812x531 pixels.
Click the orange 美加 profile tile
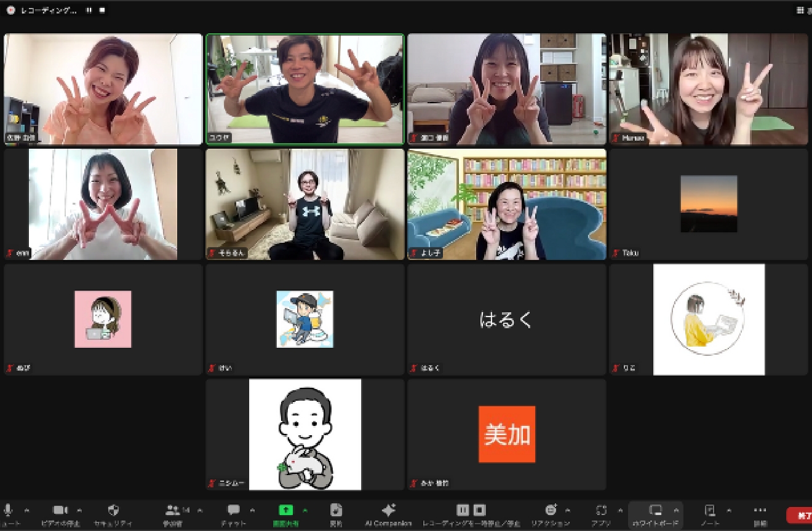506,434
